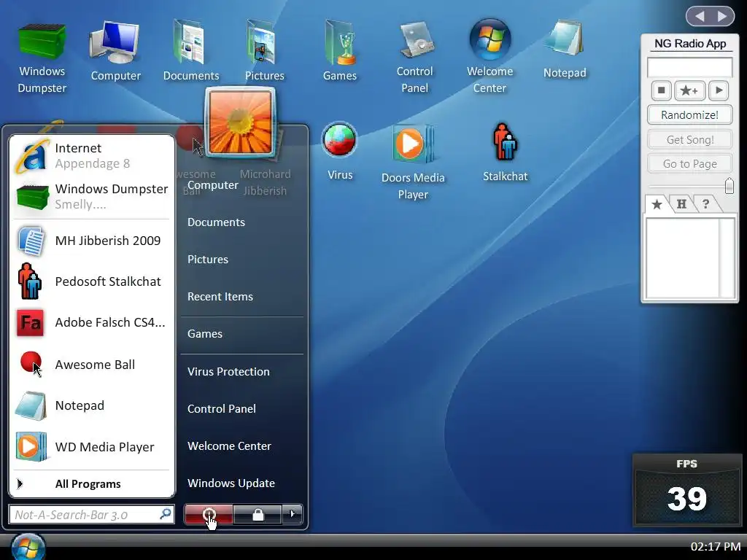Open Control Panel in start menu right pane

222,408
